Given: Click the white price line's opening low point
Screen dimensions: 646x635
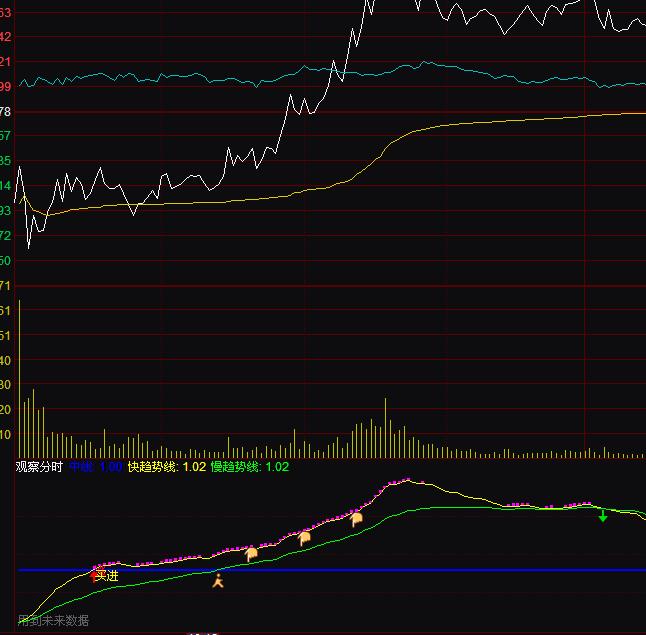Looking at the screenshot, I should (x=28, y=247).
